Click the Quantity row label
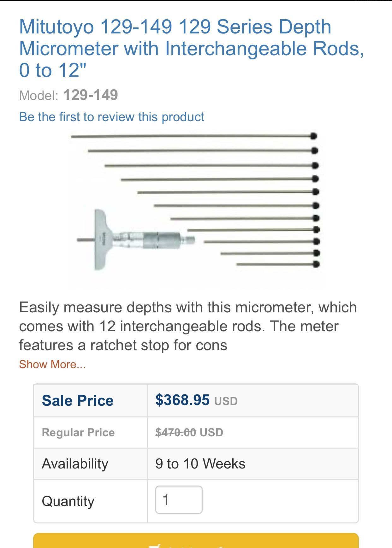 68,501
